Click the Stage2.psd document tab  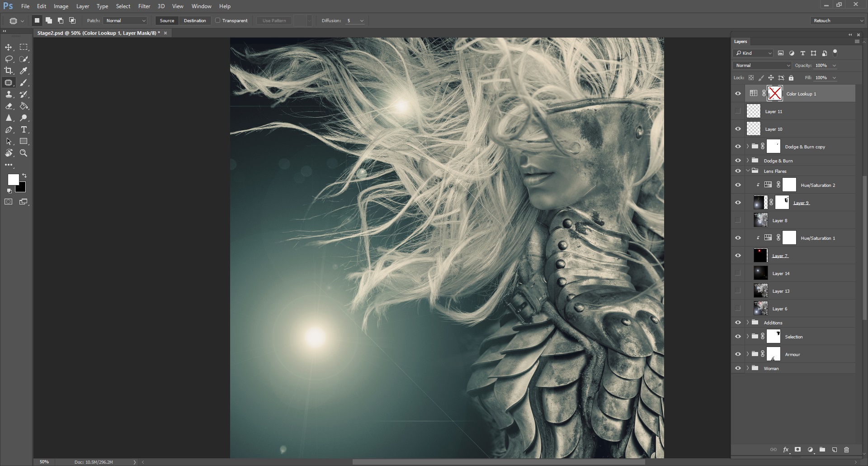click(x=97, y=33)
